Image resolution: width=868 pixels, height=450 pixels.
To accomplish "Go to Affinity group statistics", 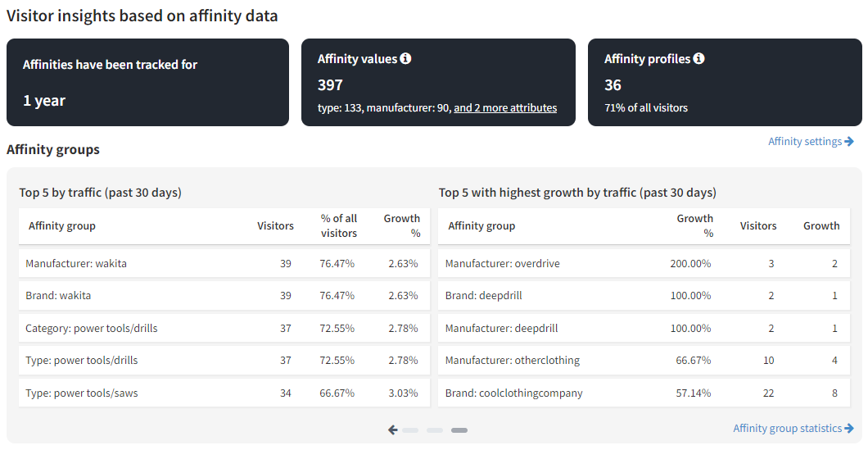I will point(787,429).
